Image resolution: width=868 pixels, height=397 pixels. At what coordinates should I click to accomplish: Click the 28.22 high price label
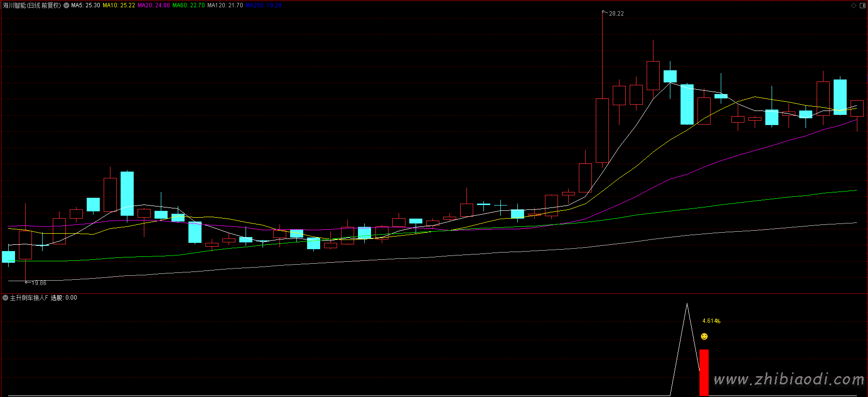coord(616,14)
